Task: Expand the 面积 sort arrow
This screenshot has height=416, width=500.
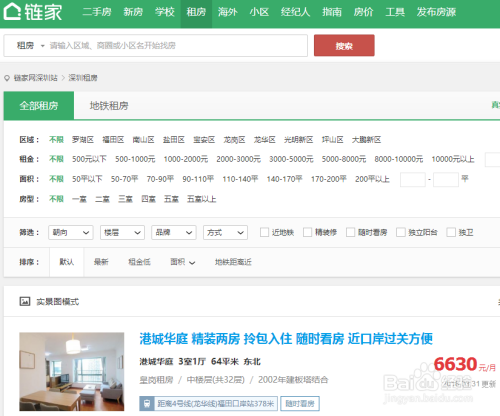Action: point(192,263)
